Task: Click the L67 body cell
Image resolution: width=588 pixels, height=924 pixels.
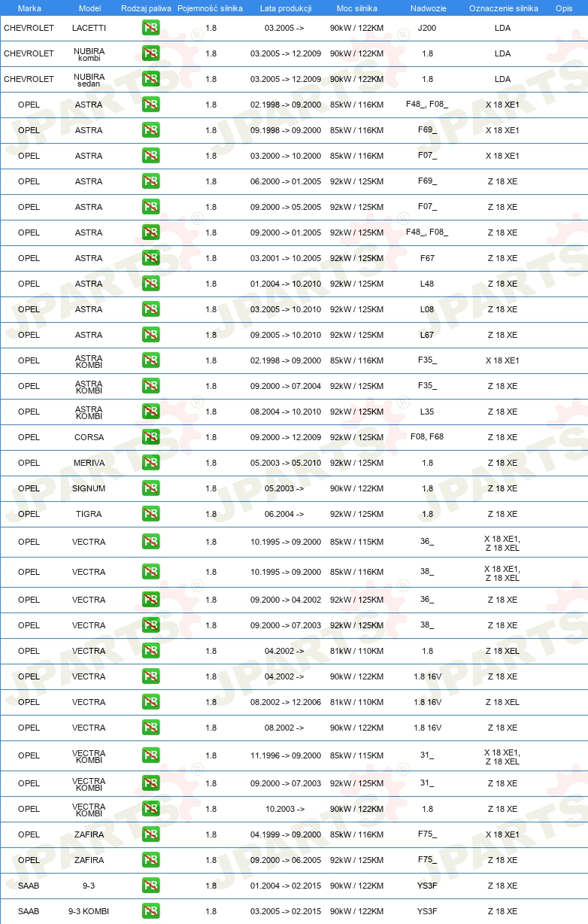Action: point(427,335)
